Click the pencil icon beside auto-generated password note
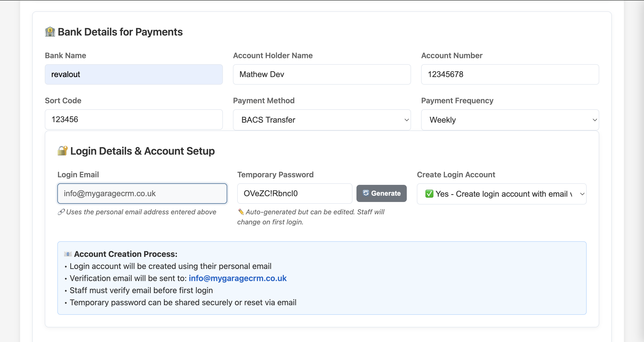The width and height of the screenshot is (644, 342). tap(241, 212)
